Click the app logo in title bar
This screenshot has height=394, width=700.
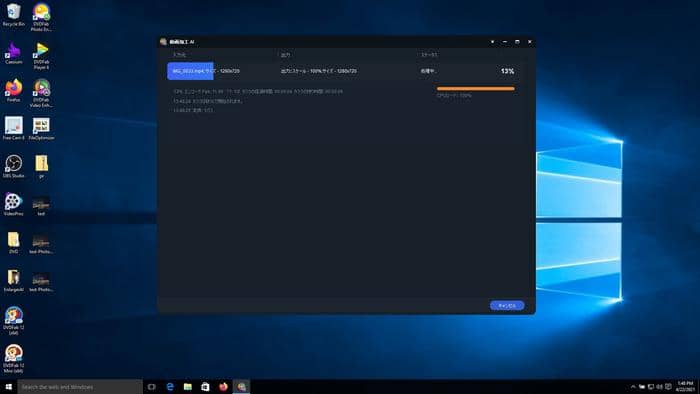tap(163, 42)
